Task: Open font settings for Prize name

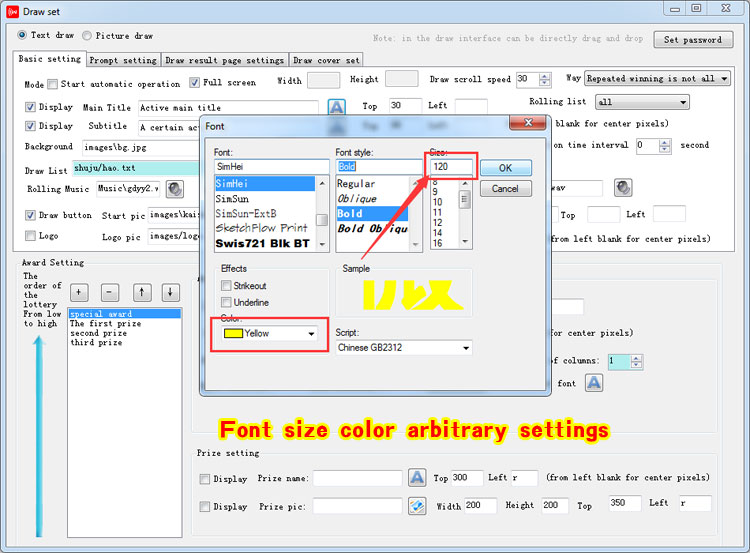Action: click(417, 478)
